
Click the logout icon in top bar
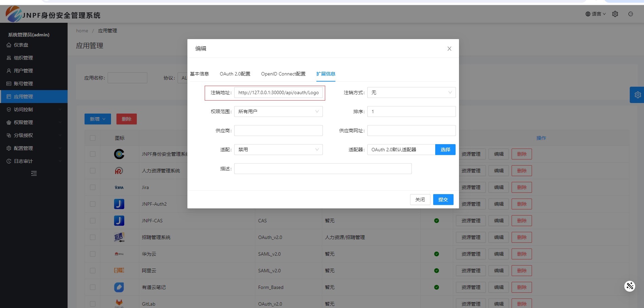pyautogui.click(x=630, y=14)
